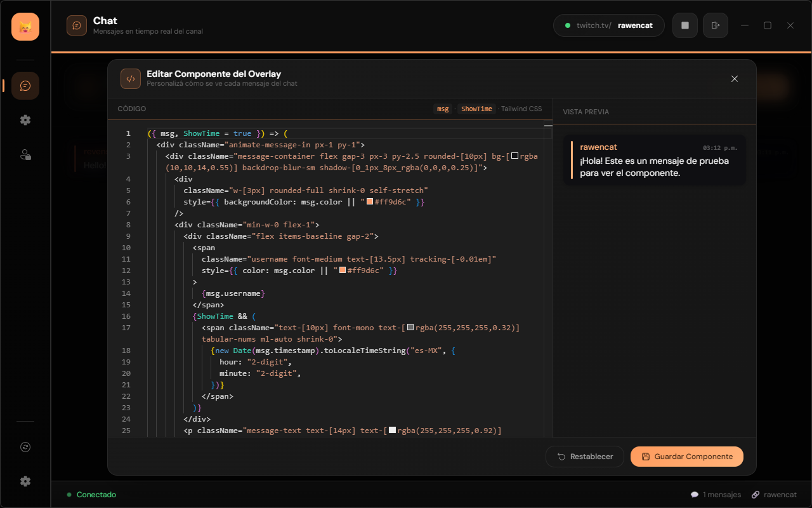Viewport: 812px width, 508px height.
Task: Click the stop square button in header
Action: [685, 25]
